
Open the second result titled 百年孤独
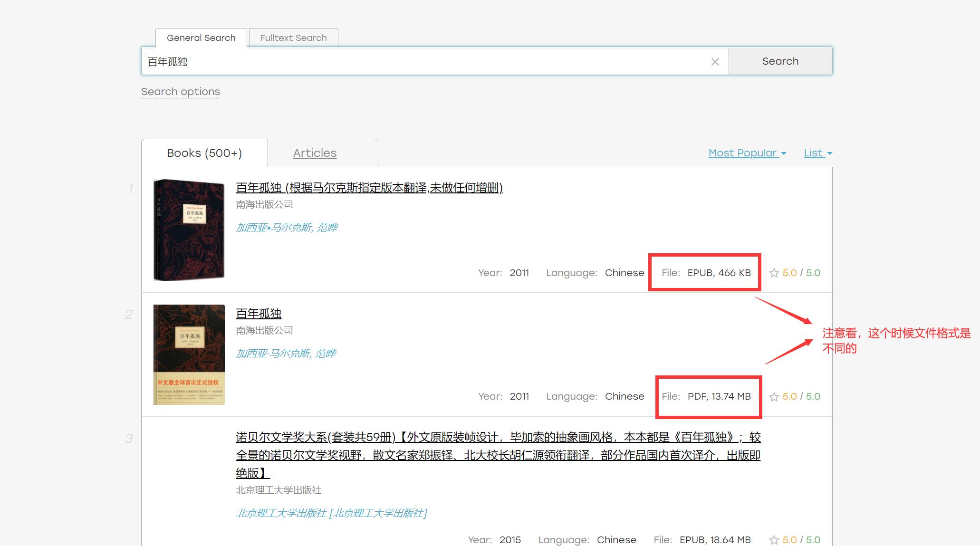pos(258,313)
